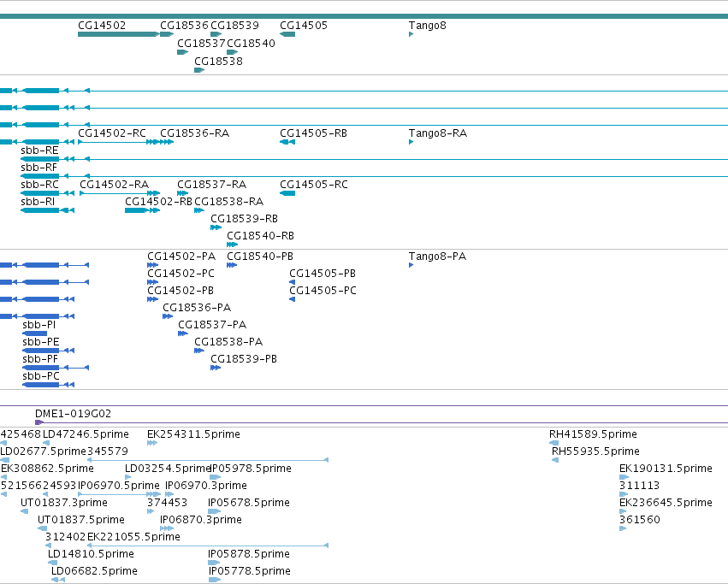Click the CG18540 gene label
728x584 pixels.
251,43
